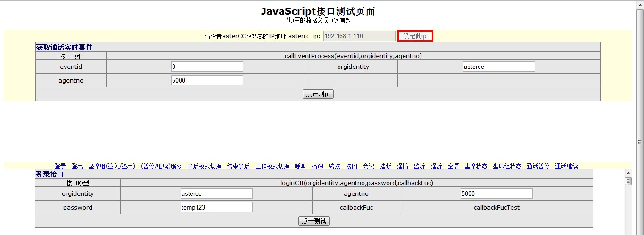
Task: Open the (暂停/继续)服务 link
Action: click(x=161, y=167)
